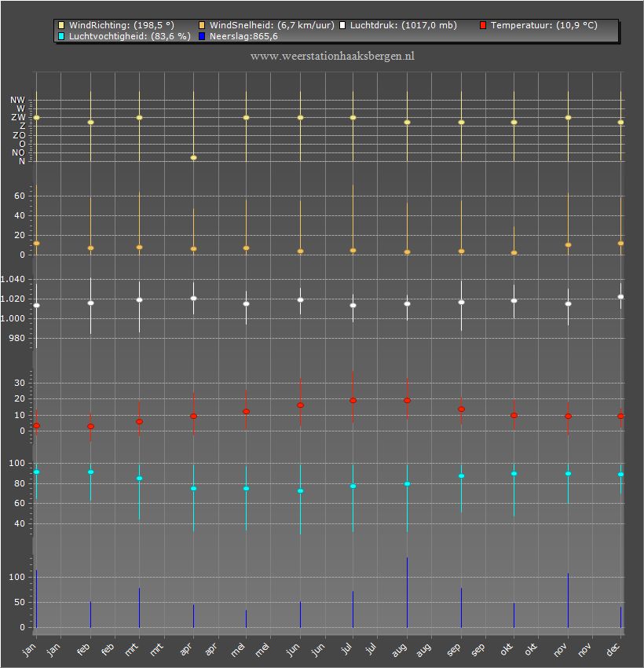Click the 'dec' month label on x-axis

[613, 649]
